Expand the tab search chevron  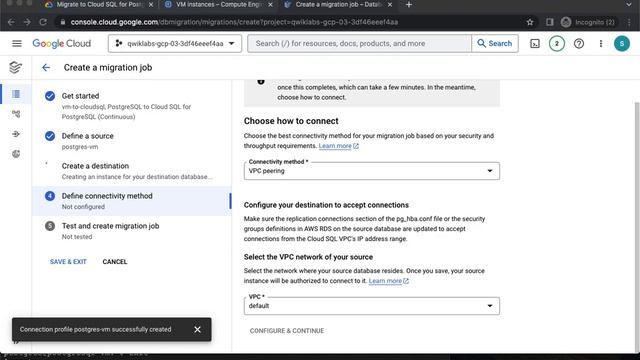(629, 4)
